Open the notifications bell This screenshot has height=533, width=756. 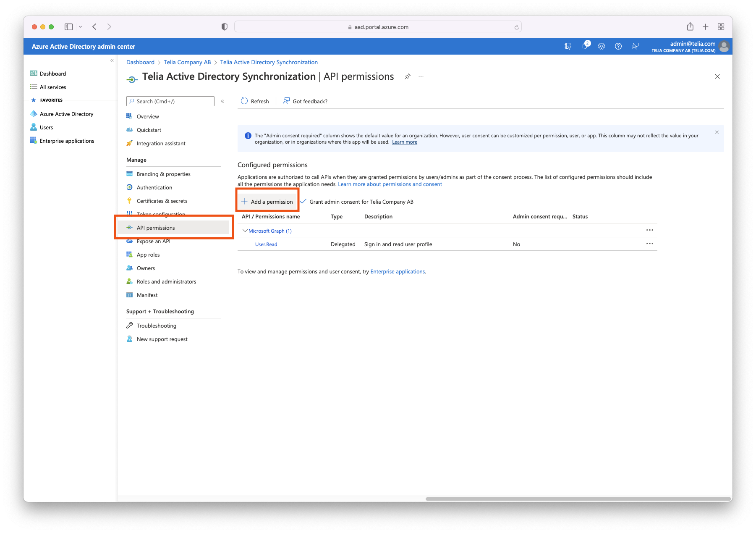coord(585,46)
